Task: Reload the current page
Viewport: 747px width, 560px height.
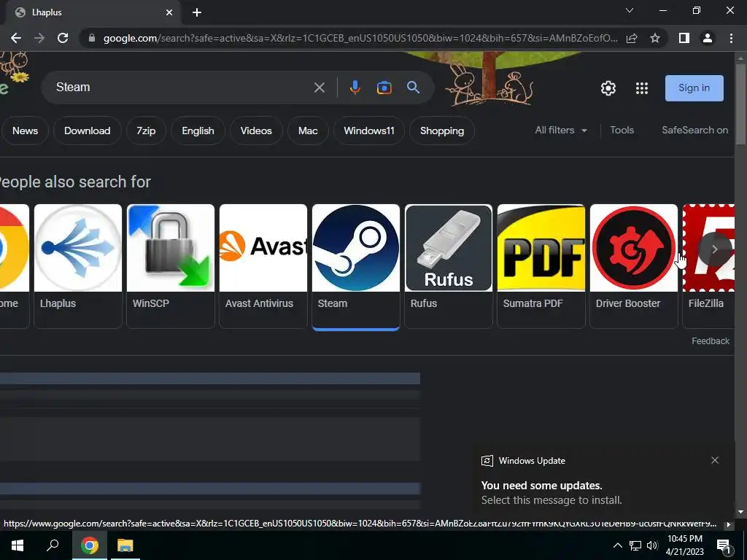Action: point(63,38)
